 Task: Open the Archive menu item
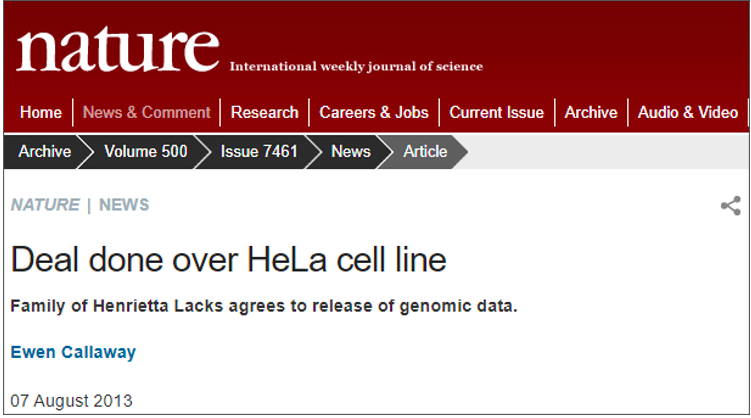[591, 113]
